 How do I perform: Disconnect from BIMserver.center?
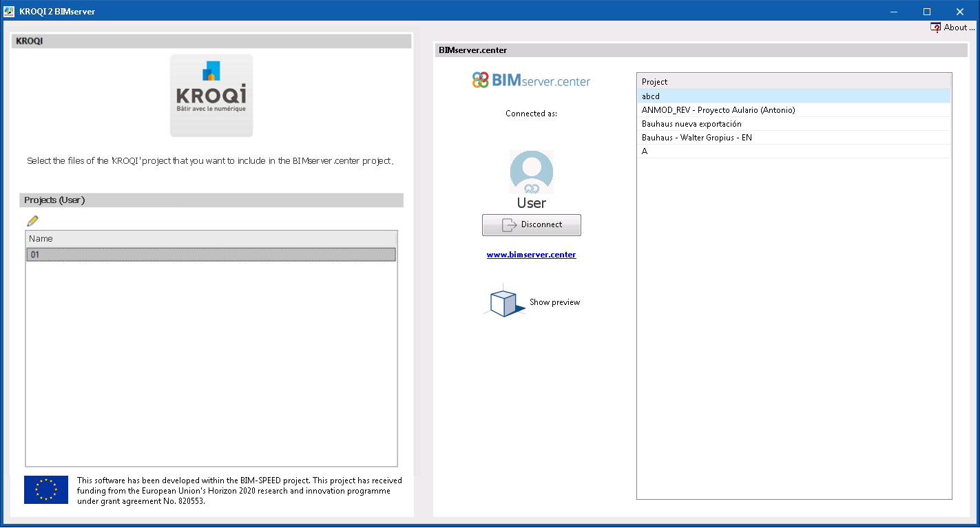531,224
